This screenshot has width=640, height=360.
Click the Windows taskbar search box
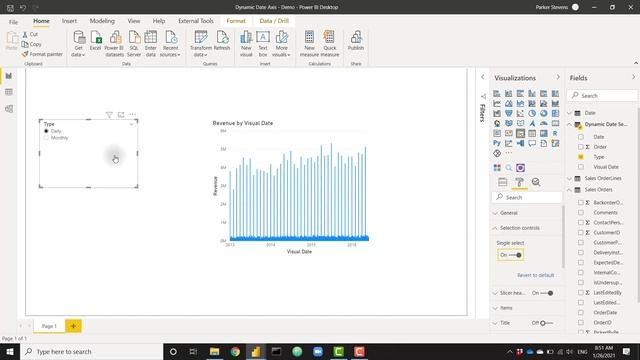click(91, 351)
